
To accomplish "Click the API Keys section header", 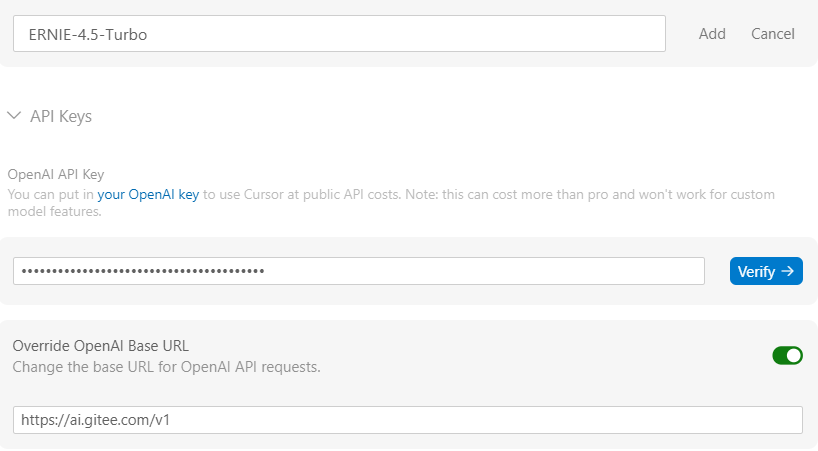I will pyautogui.click(x=61, y=116).
